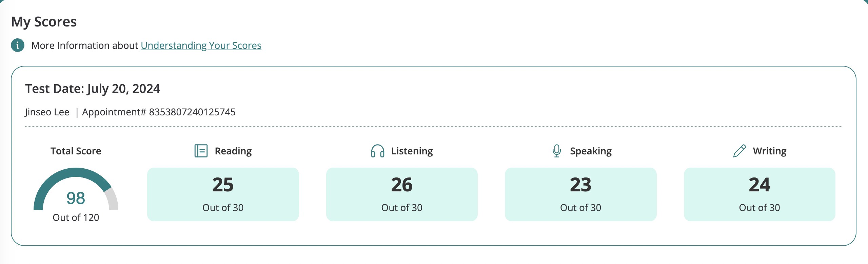Click the info circle icon
The image size is (868, 264).
[18, 45]
